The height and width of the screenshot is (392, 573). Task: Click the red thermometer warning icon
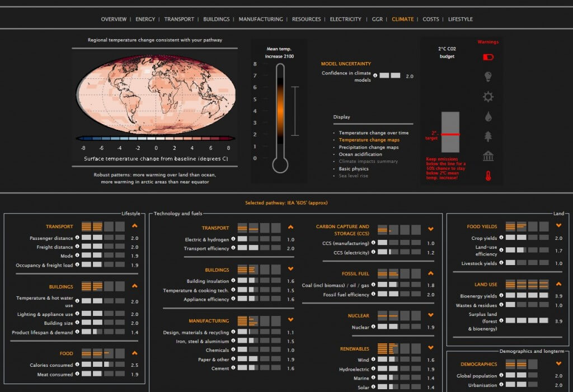tap(488, 176)
